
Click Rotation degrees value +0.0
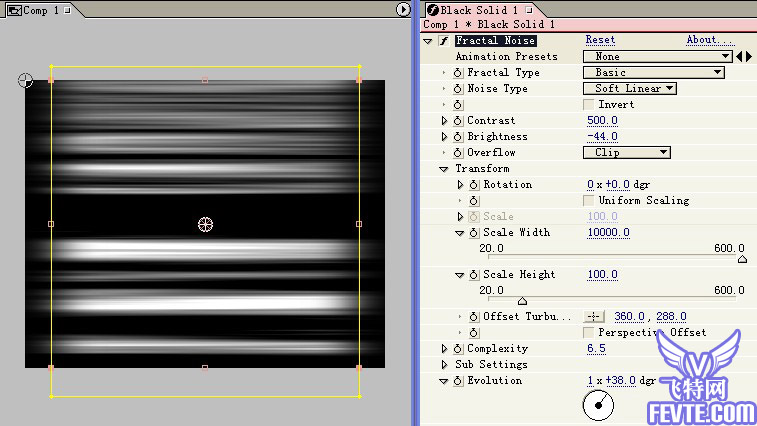pos(617,185)
